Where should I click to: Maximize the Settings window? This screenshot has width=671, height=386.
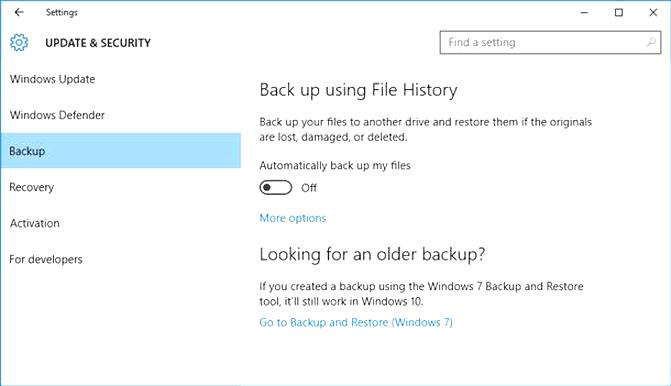(619, 12)
